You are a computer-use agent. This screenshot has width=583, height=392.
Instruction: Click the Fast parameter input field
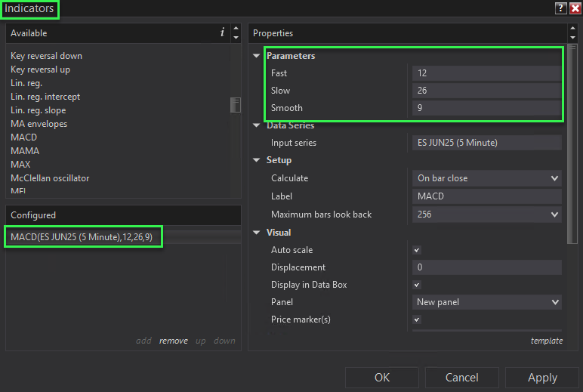pyautogui.click(x=486, y=73)
